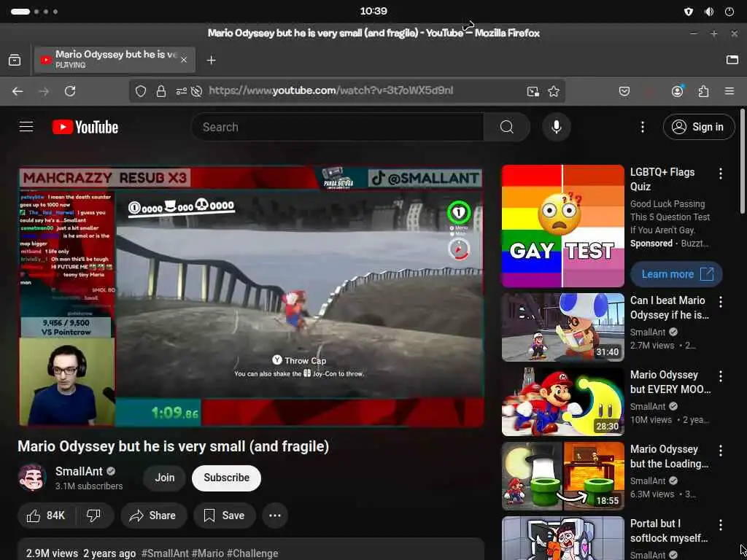Open the Gay Test sponsored thumbnail
This screenshot has height=560, width=747.
562,226
